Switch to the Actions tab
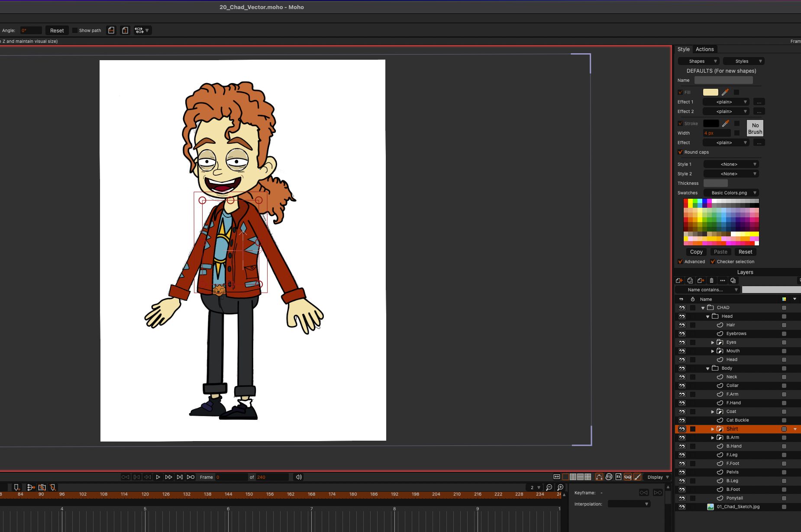 705,49
